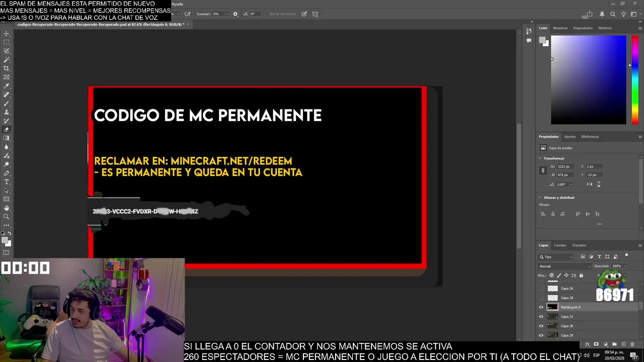The width and height of the screenshot is (644, 362).
Task: Open the Capas panel options menu
Action: [640, 245]
